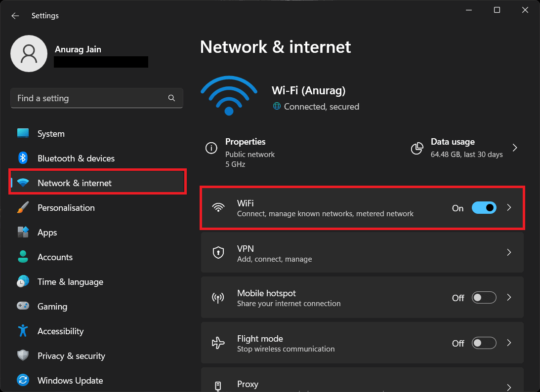Enable the Mobile hotspot toggle
Screen dimensions: 540x392
[484, 298]
